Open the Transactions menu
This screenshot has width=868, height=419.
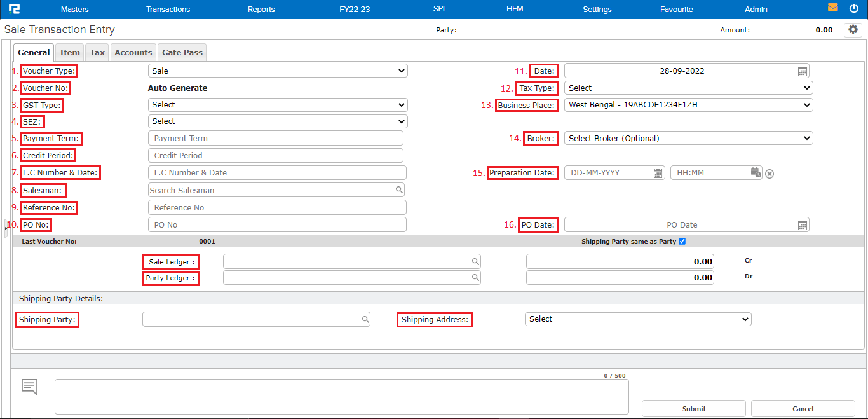(x=168, y=9)
